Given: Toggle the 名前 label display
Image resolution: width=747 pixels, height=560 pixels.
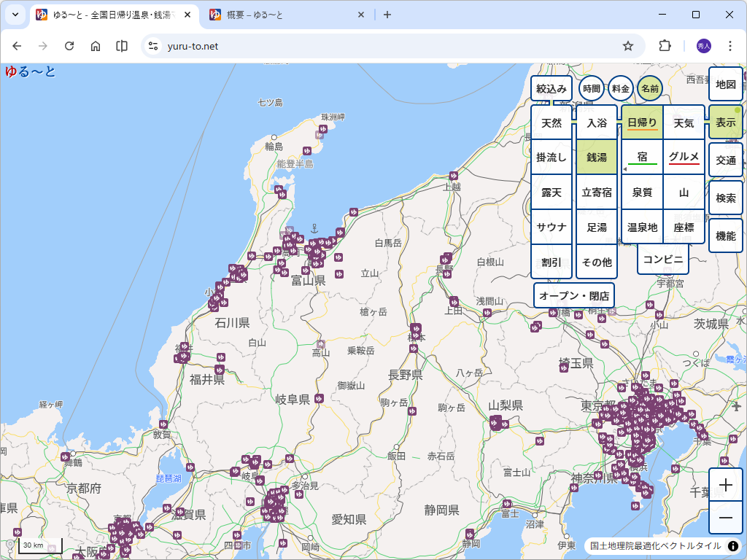Looking at the screenshot, I should [x=649, y=88].
